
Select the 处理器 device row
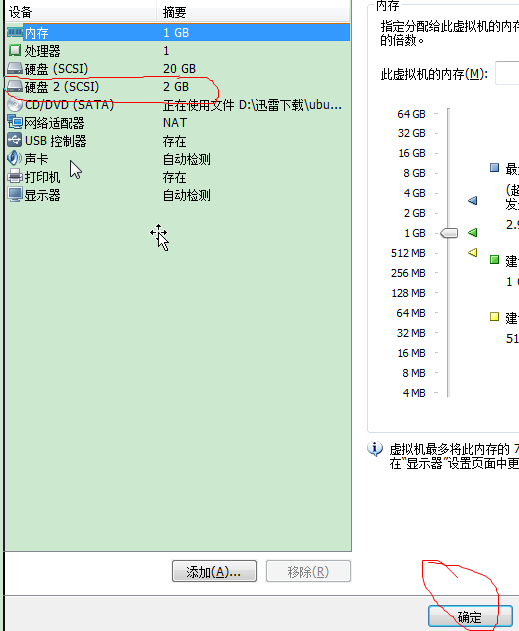pos(178,50)
